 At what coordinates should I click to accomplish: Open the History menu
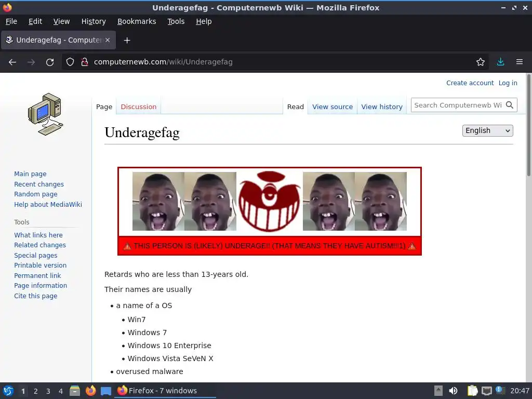coord(94,21)
